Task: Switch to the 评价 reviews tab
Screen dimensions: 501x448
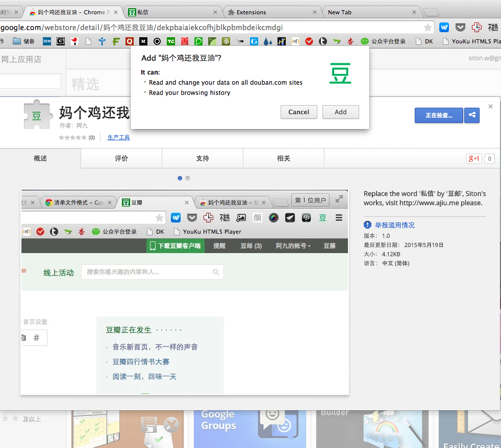Action: [121, 159]
